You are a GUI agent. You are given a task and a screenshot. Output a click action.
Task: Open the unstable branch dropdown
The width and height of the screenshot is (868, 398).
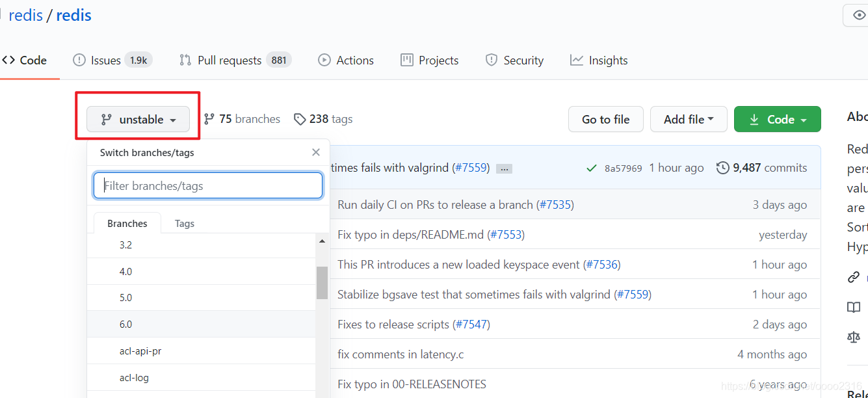click(x=138, y=120)
